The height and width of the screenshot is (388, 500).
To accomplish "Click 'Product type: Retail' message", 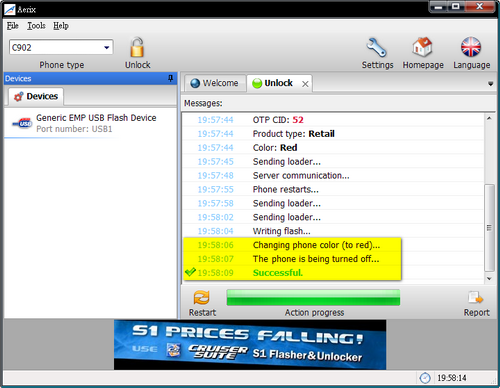I will click(293, 134).
